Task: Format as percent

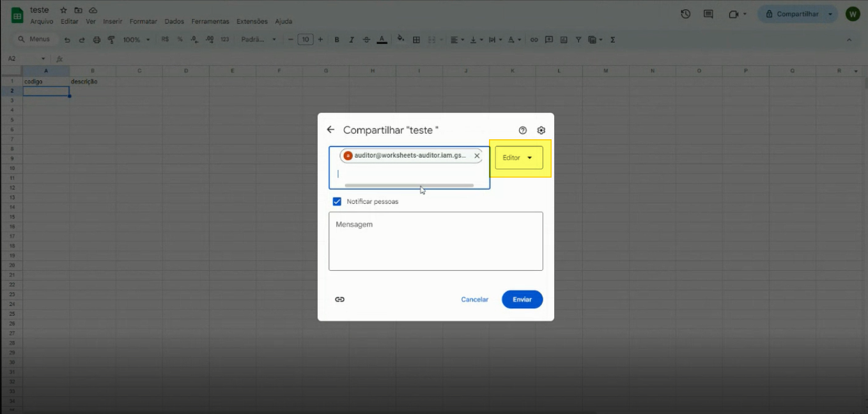Action: point(180,40)
